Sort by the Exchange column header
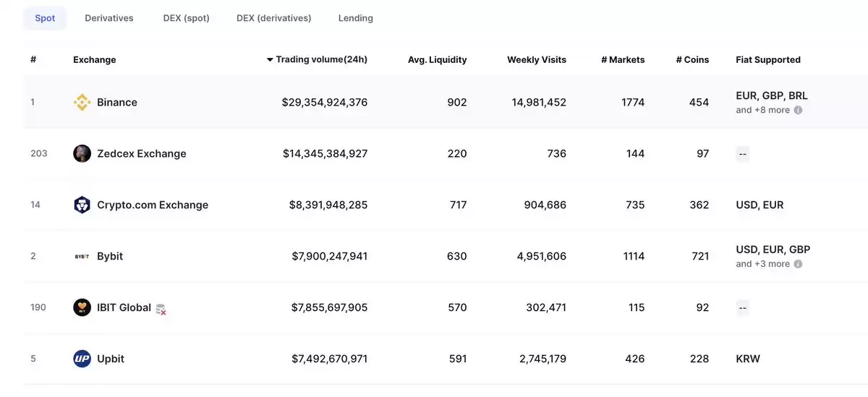This screenshot has height=397, width=868. click(x=95, y=60)
